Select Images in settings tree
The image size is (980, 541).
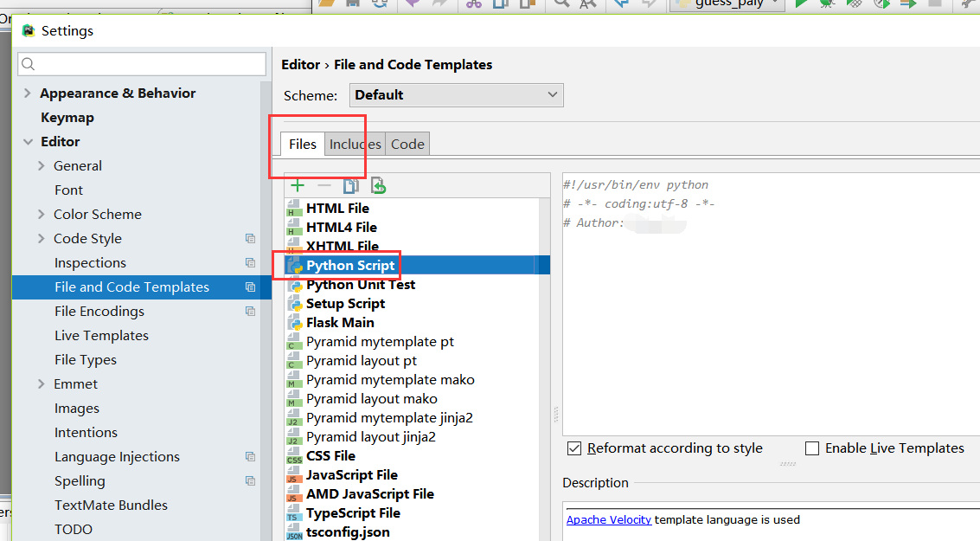[77, 409]
